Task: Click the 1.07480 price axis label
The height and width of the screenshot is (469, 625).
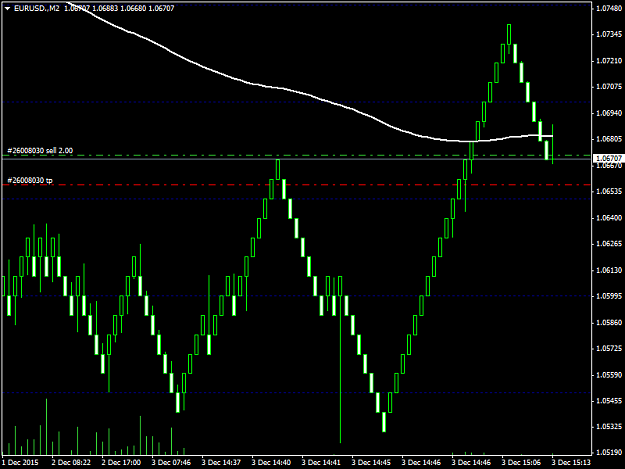Action: coord(609,8)
